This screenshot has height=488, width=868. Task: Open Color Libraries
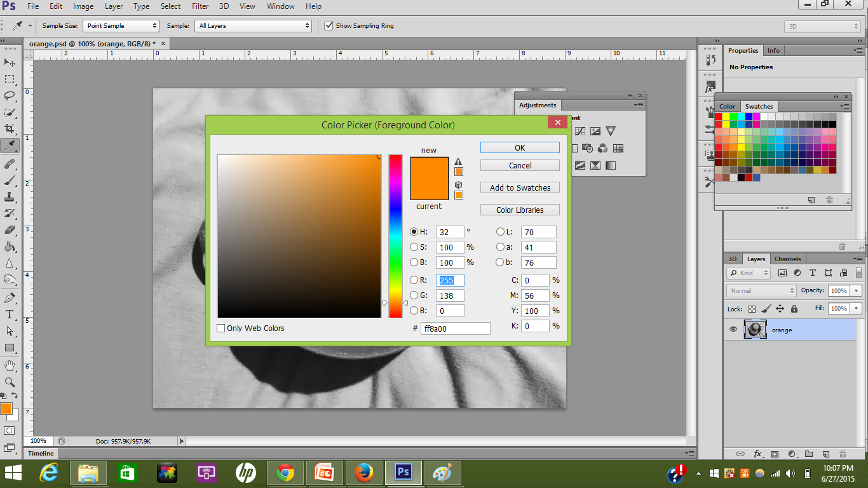(520, 210)
